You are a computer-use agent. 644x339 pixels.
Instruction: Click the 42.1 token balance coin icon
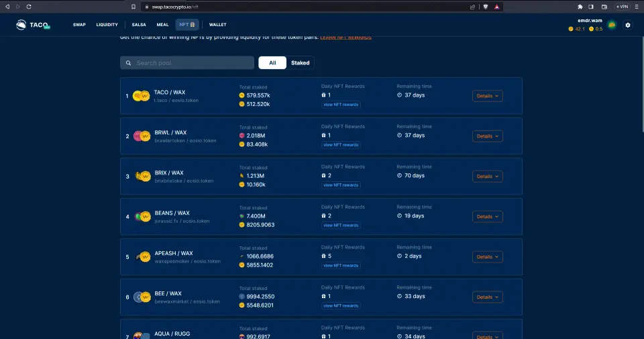pos(570,29)
